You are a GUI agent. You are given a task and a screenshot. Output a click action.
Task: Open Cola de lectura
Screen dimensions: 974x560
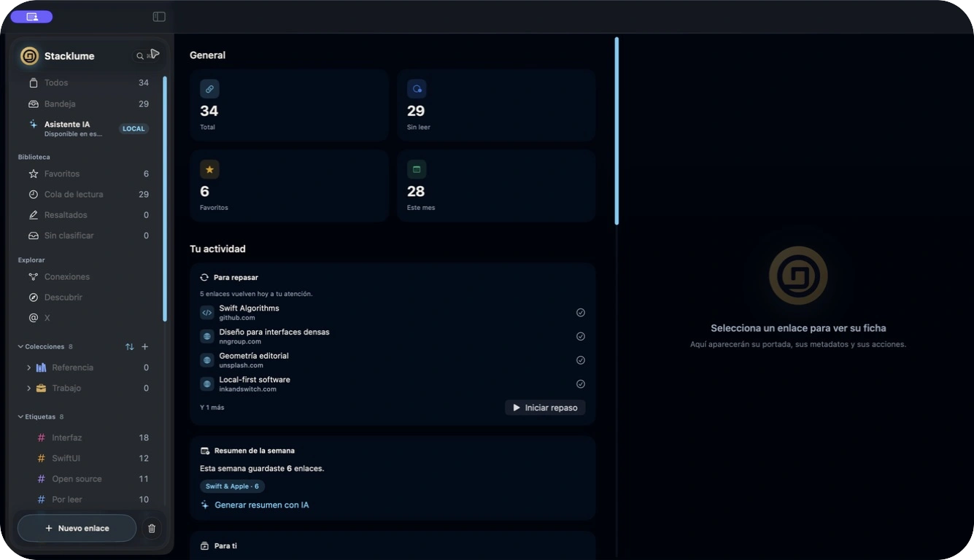tap(88, 195)
